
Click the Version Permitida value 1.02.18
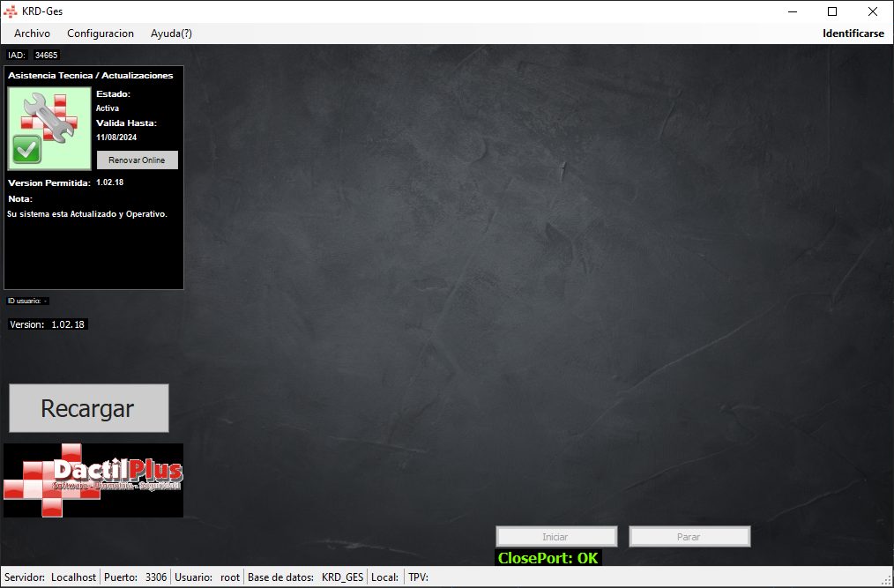pyautogui.click(x=109, y=182)
